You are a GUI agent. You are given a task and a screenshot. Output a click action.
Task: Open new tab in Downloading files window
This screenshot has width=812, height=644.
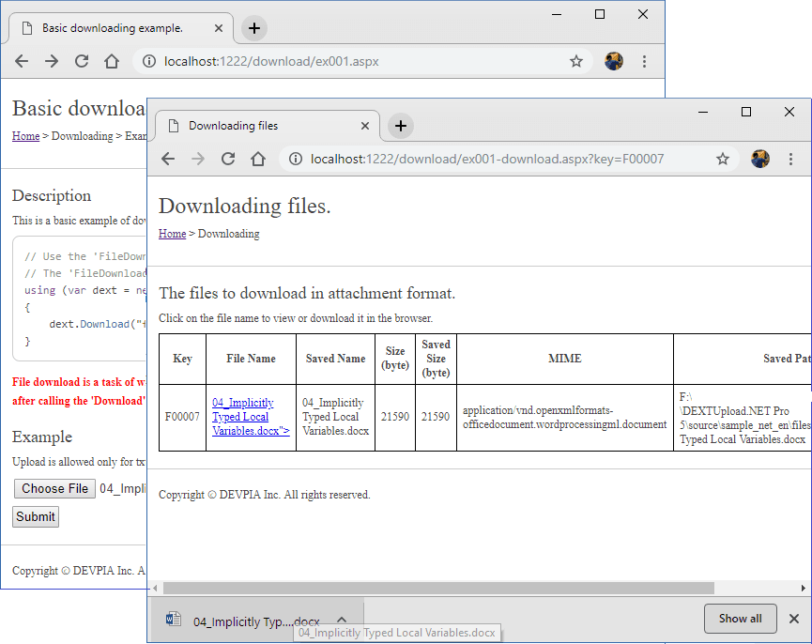tap(401, 126)
